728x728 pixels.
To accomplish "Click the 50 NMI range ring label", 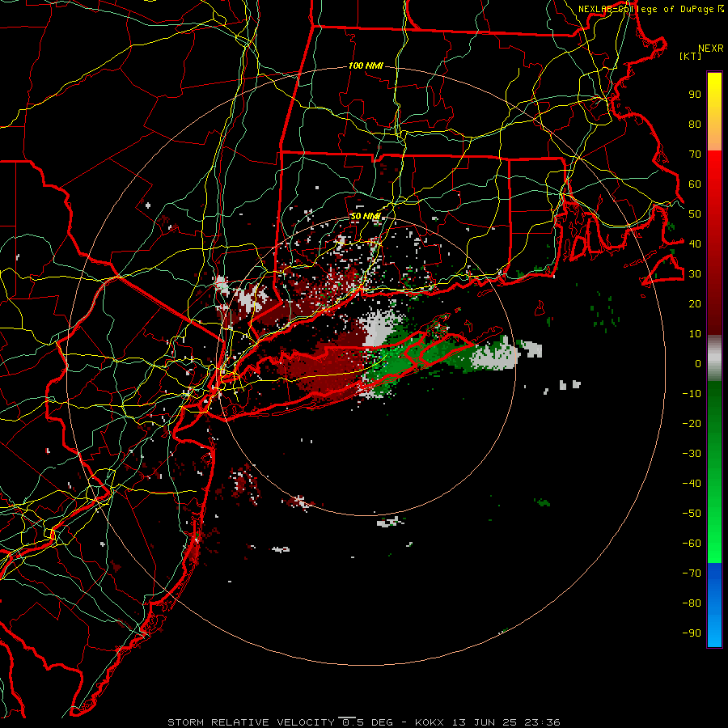I will [x=366, y=216].
